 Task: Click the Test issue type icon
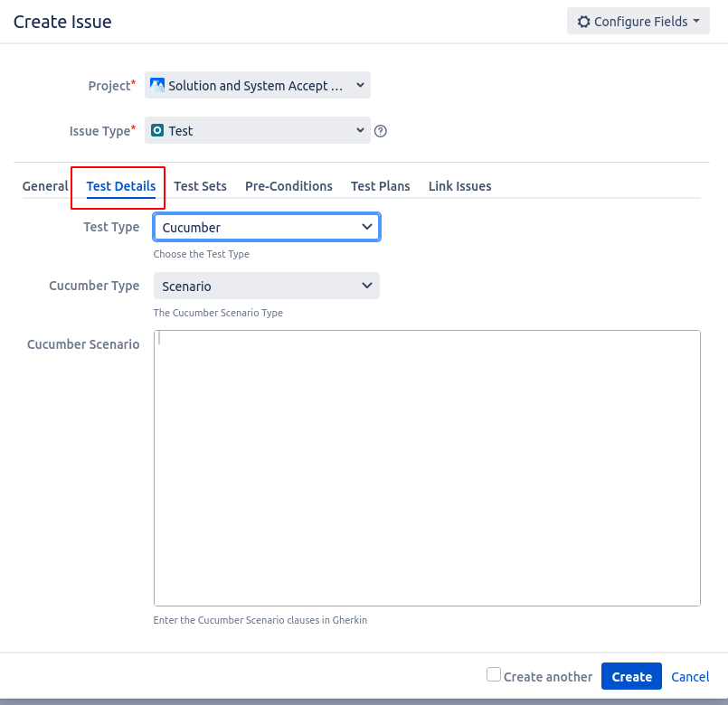(157, 130)
